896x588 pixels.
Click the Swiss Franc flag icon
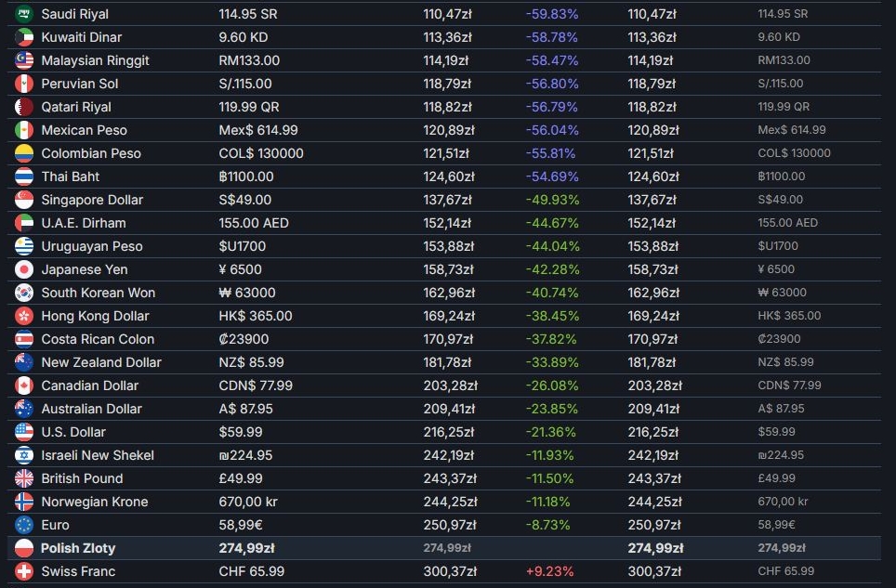pos(24,571)
